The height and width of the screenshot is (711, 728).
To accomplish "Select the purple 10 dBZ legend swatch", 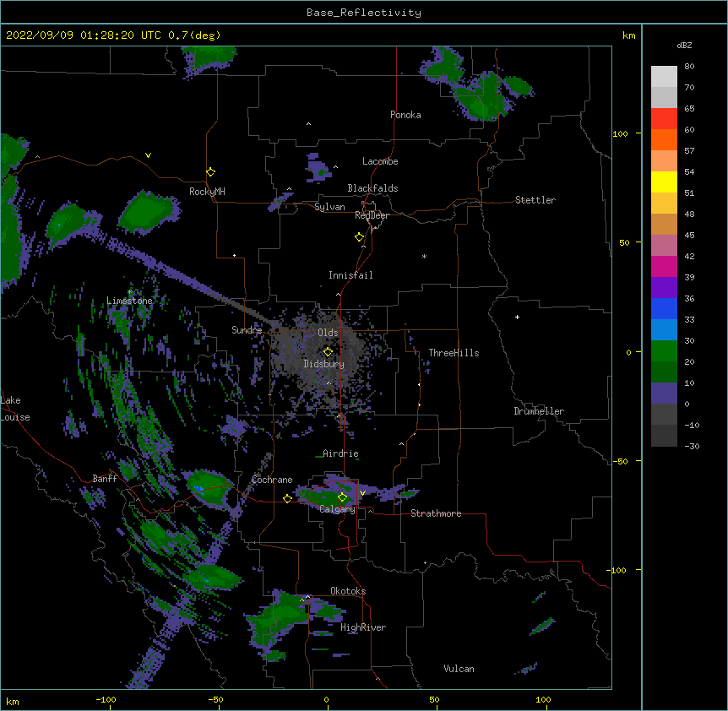I will [664, 393].
